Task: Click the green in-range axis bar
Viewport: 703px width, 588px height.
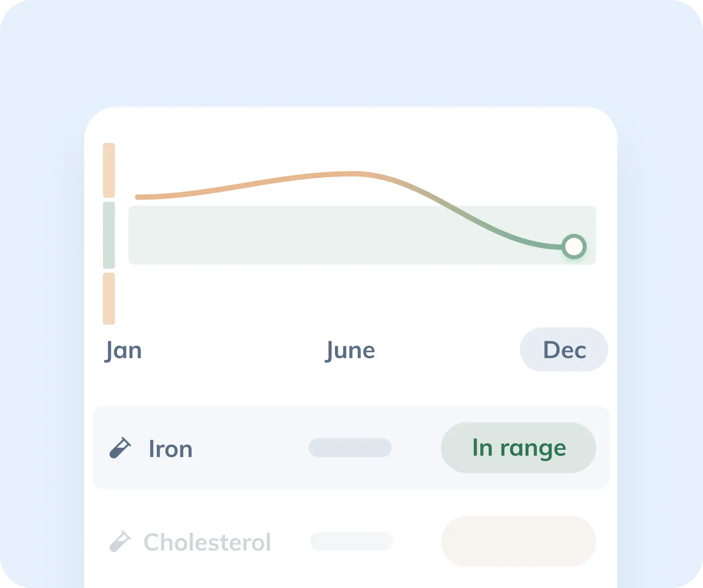Action: pyautogui.click(x=109, y=235)
